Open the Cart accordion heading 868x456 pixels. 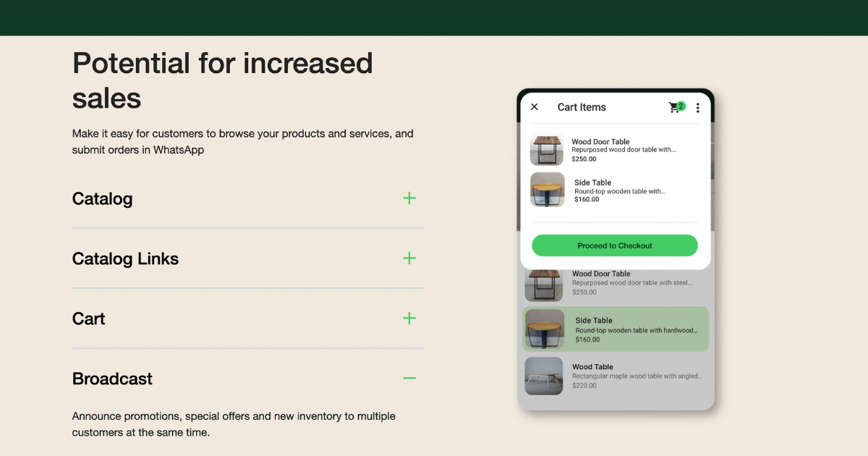(x=88, y=319)
